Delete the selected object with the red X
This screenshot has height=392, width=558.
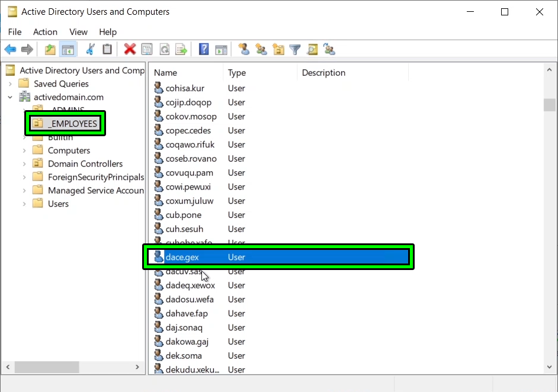pos(130,49)
